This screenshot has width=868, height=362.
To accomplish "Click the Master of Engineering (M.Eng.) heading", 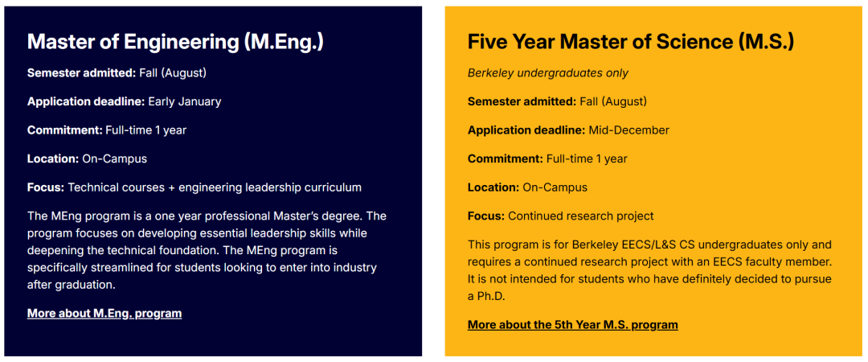I will [175, 42].
